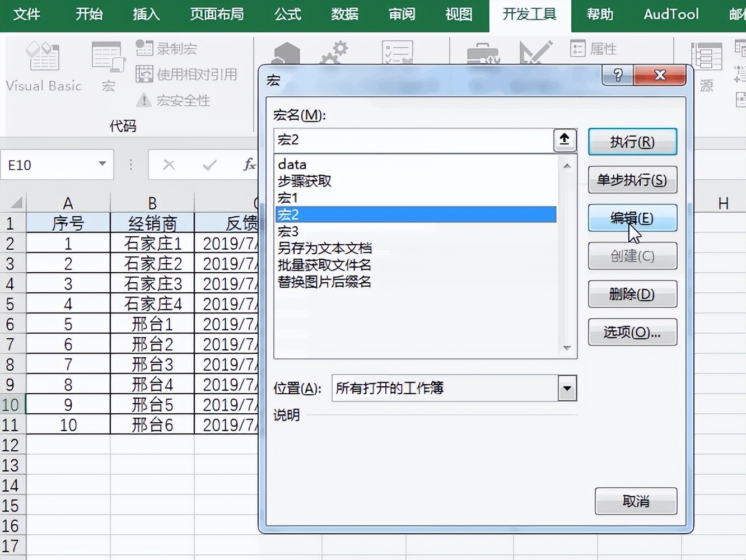Switch to the 公式 ribbon tab

tap(287, 15)
